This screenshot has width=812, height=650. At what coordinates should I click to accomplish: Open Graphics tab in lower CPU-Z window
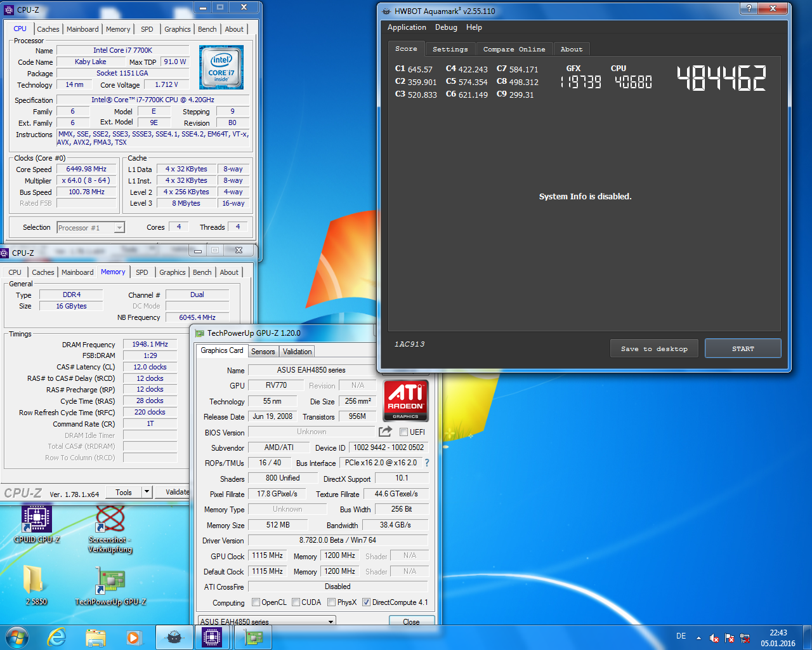(173, 272)
